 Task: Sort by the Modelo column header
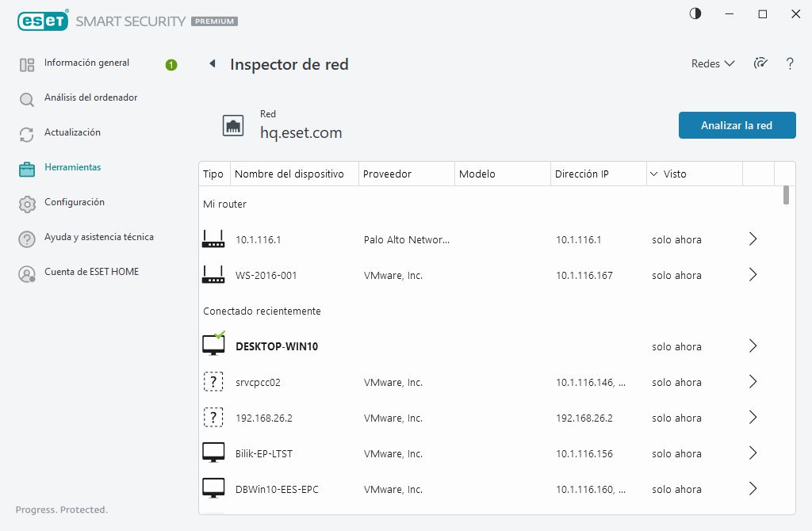point(502,174)
